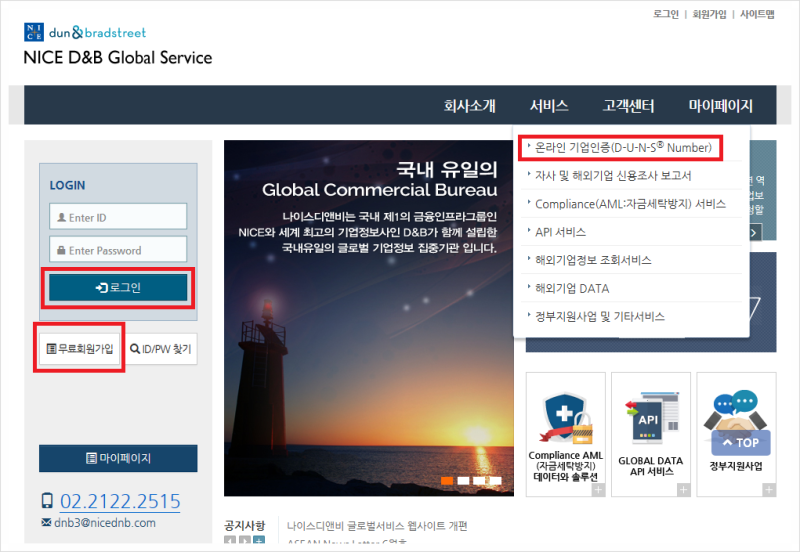
Task: Select API 서비스 dropdown item
Action: (x=560, y=232)
